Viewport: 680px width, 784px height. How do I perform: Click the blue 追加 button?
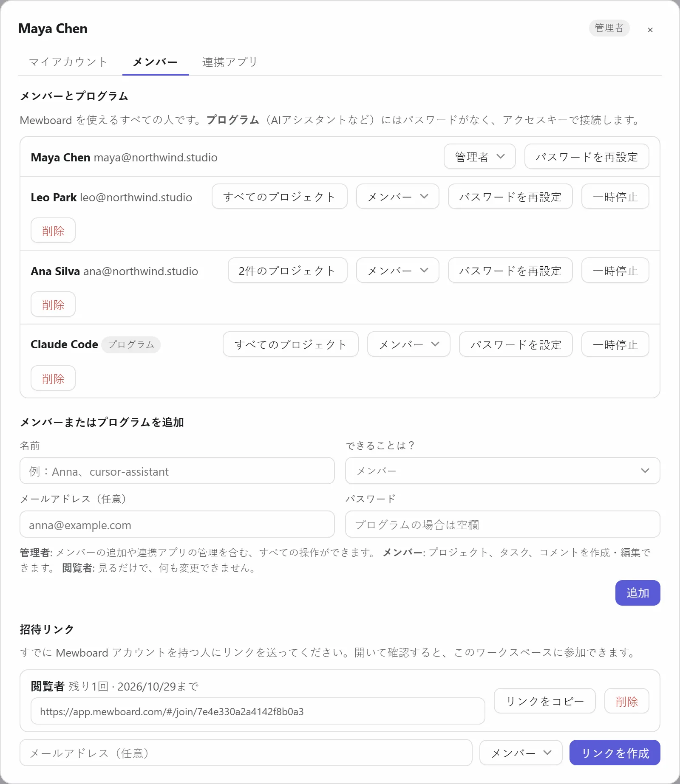click(x=637, y=593)
